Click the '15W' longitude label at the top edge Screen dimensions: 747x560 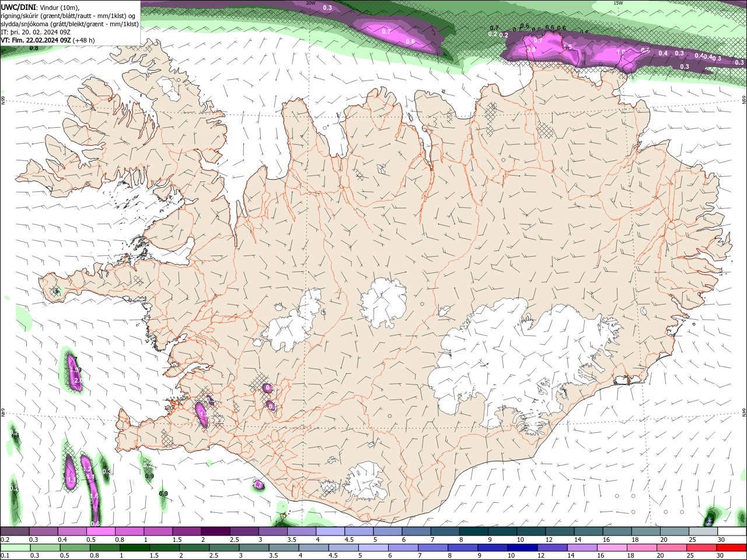click(618, 3)
